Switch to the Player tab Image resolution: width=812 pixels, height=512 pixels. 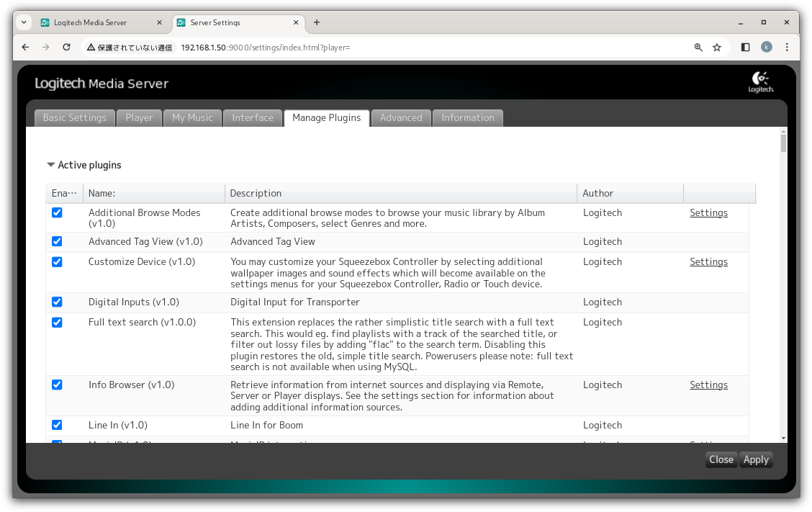coord(140,117)
